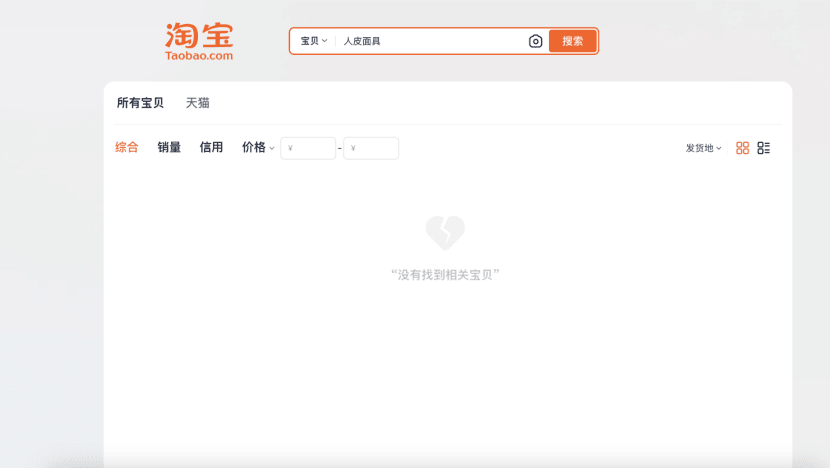This screenshot has height=468, width=830.
Task: Open image search with the camera icon
Action: [x=535, y=41]
